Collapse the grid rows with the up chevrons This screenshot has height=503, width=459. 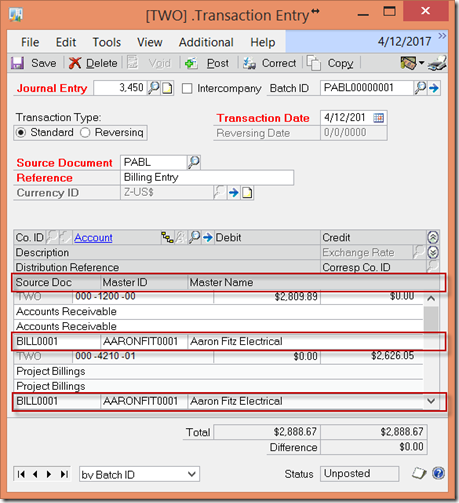[433, 237]
